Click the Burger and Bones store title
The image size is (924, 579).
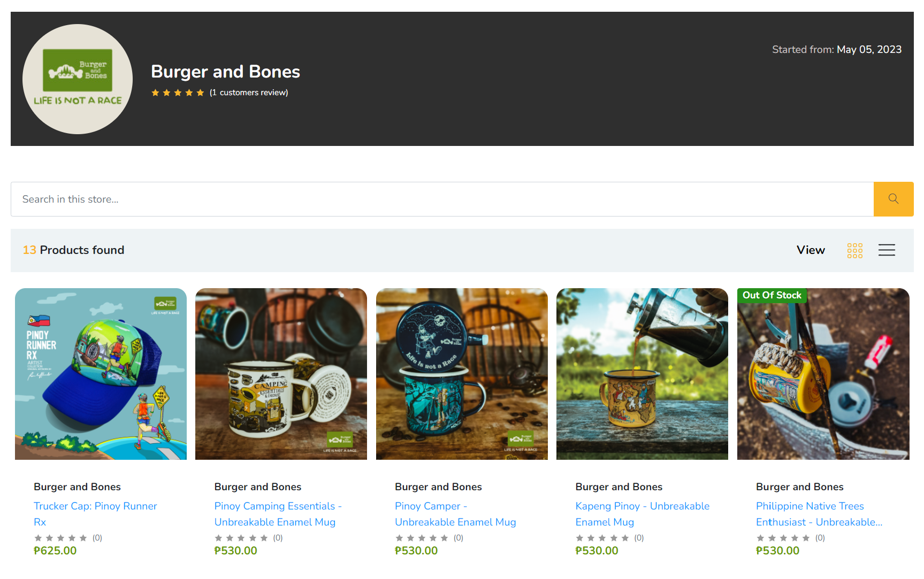click(x=225, y=72)
